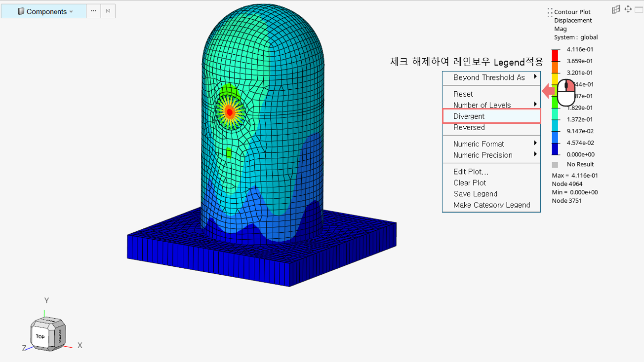The height and width of the screenshot is (362, 644).
Task: Click legend value 3.201e-01
Action: [580, 72]
